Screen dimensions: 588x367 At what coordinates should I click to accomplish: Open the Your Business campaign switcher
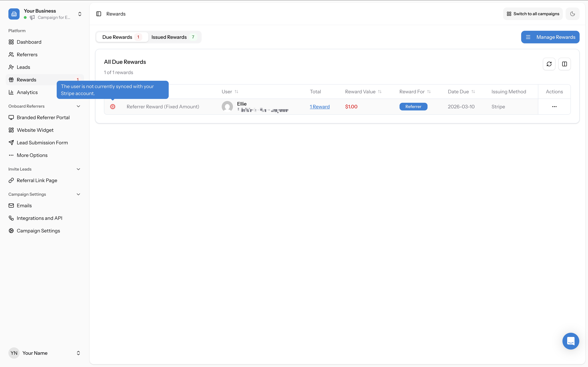coord(79,14)
